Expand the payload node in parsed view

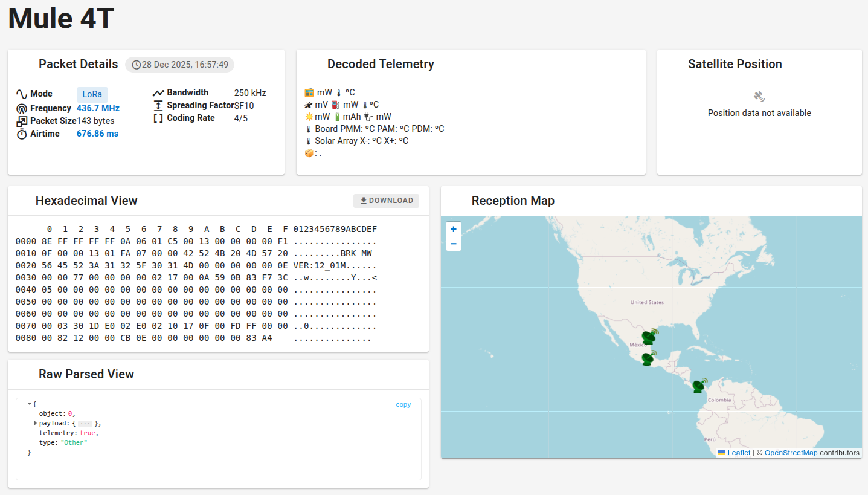(36, 424)
